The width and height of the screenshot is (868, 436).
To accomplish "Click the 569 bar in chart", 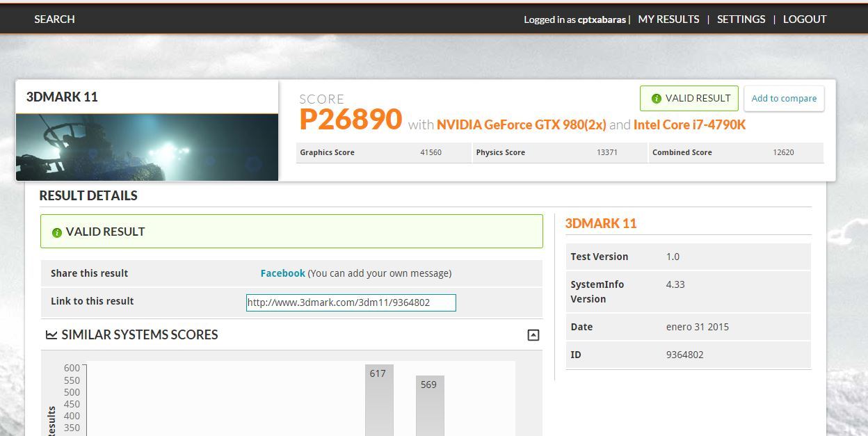I will 430,405.
